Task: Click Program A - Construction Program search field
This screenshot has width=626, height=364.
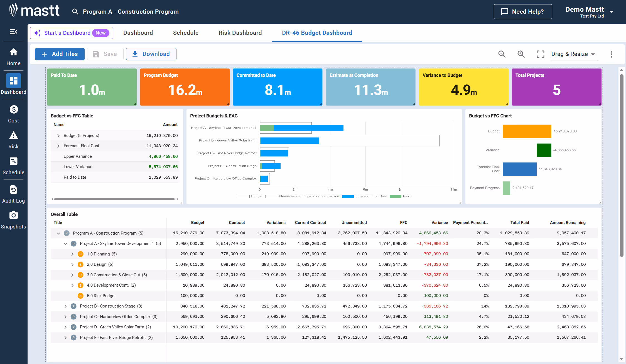Action: point(131,12)
